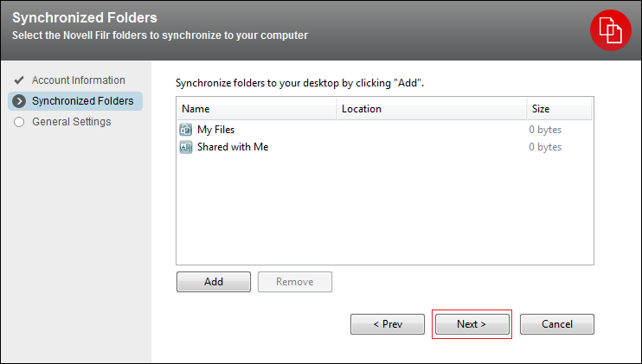Select the General Settings step circle
The height and width of the screenshot is (364, 642).
click(x=19, y=122)
